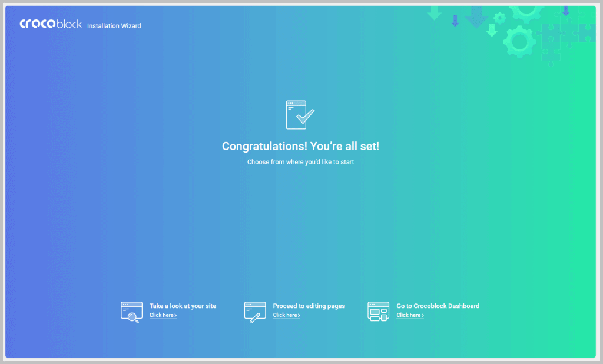Viewport: 603px width, 364px height.
Task: Click the Crocoblock logo
Action: click(51, 24)
